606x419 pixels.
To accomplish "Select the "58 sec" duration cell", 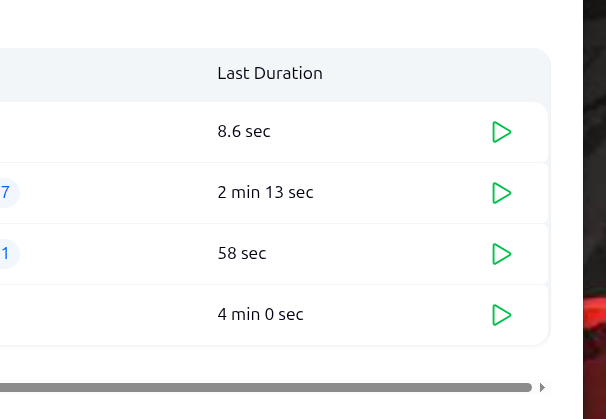I will coord(242,254).
